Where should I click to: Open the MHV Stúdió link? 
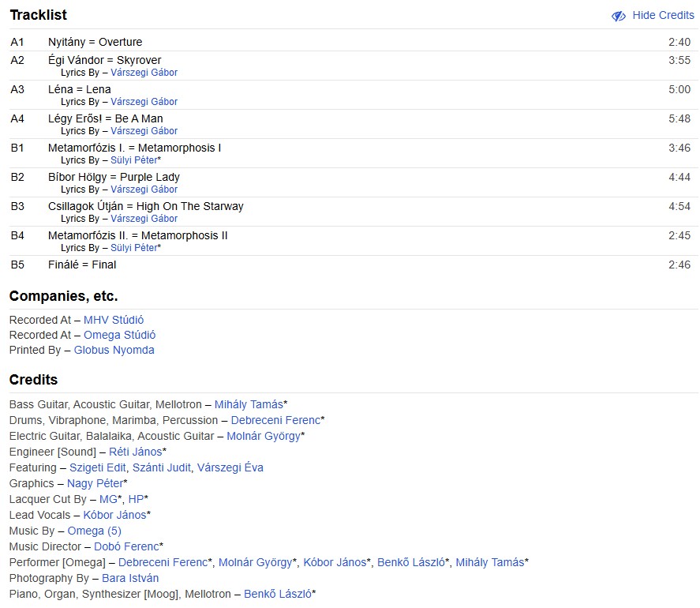tap(114, 320)
